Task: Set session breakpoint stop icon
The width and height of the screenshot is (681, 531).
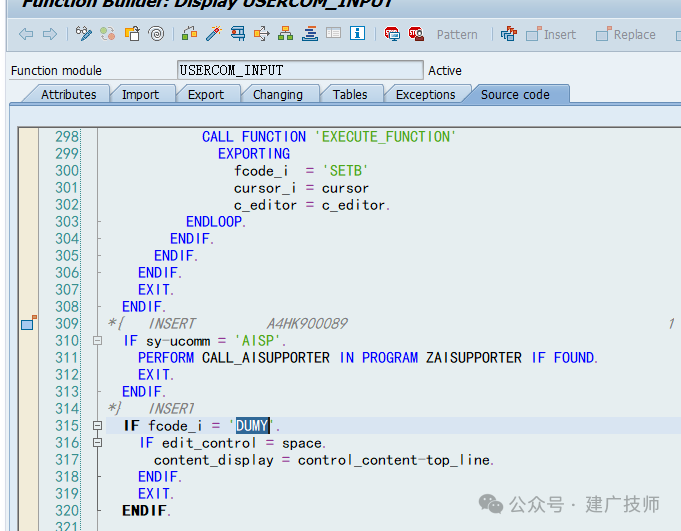Action: 392,33
